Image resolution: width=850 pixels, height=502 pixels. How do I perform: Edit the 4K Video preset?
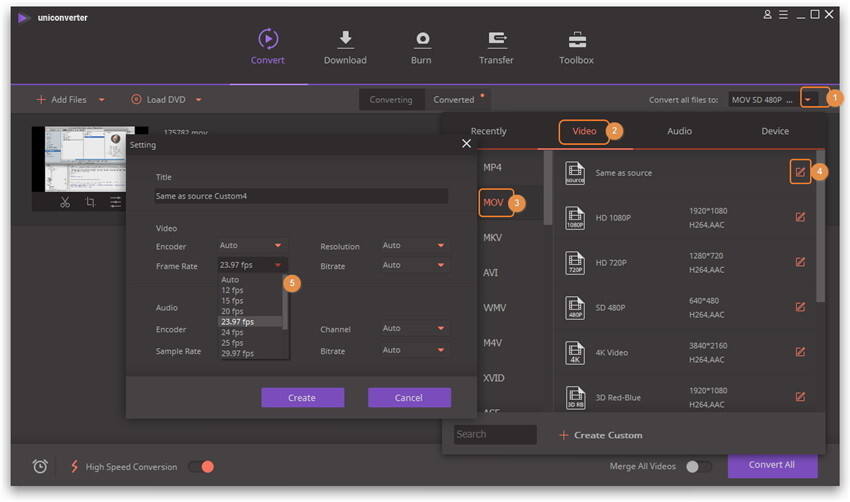(x=800, y=352)
